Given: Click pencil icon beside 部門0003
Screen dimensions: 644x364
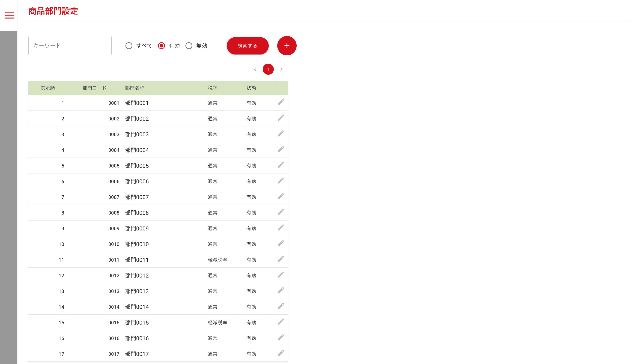Looking at the screenshot, I should pos(280,134).
